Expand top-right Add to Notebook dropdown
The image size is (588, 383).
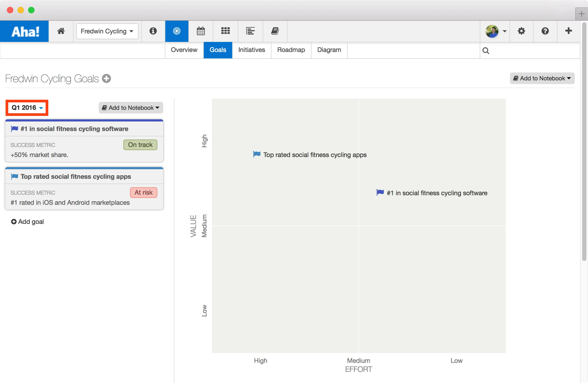[x=542, y=78]
